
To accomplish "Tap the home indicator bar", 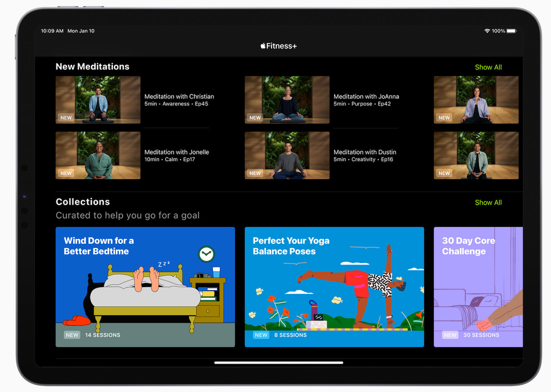I will pyautogui.click(x=279, y=363).
